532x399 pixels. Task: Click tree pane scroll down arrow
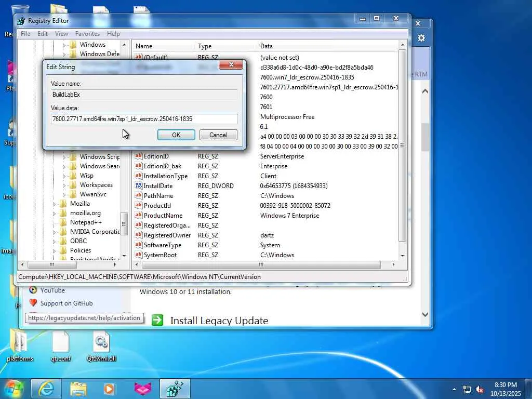[124, 256]
